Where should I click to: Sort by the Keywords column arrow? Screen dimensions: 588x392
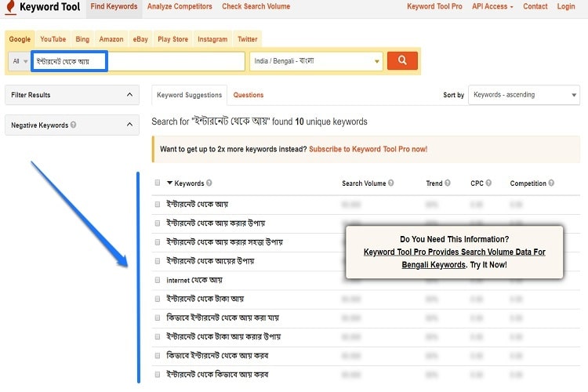(x=169, y=183)
